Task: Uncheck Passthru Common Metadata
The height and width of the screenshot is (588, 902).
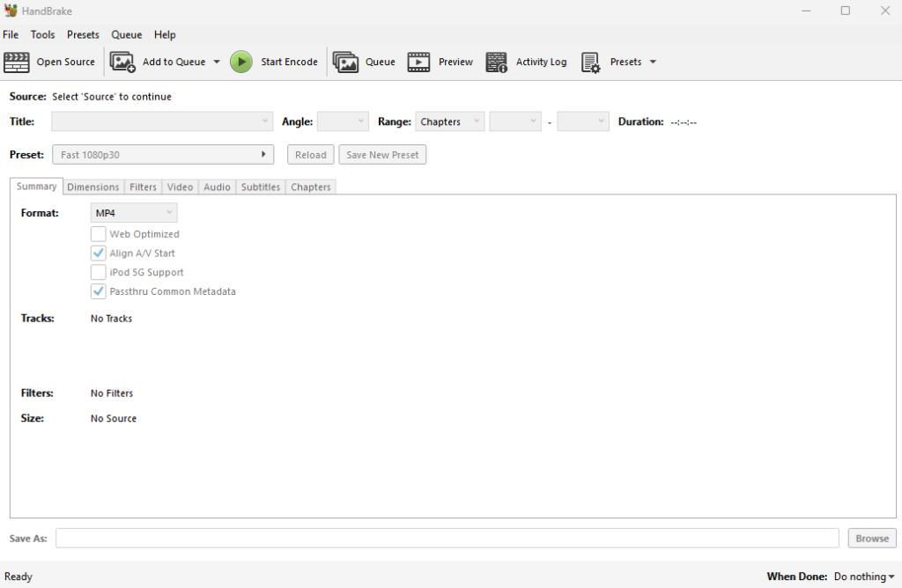Action: [x=99, y=291]
